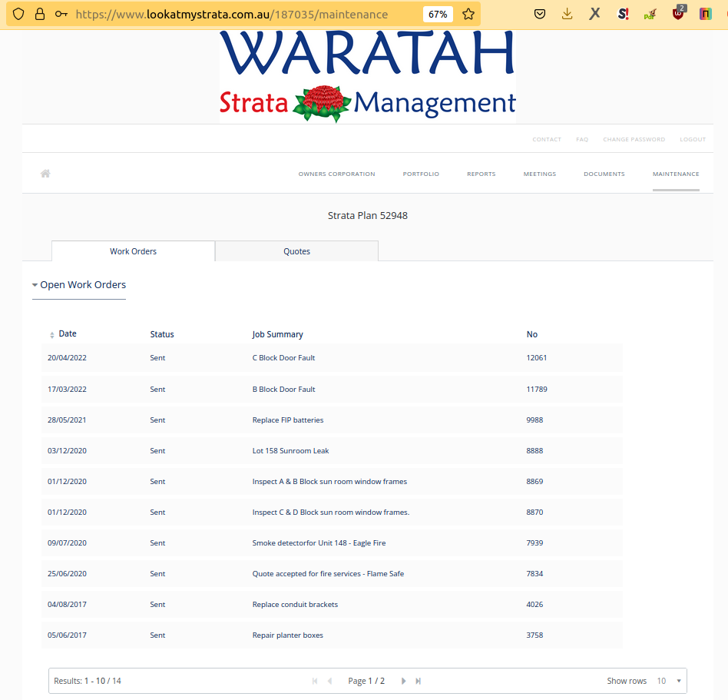Open the Contact link
This screenshot has height=700, width=728.
pos(547,139)
